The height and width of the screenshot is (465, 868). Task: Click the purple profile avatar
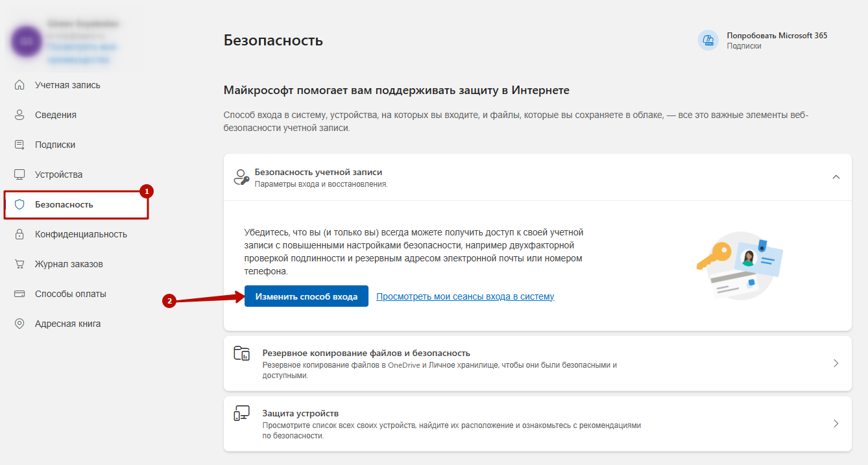[27, 41]
